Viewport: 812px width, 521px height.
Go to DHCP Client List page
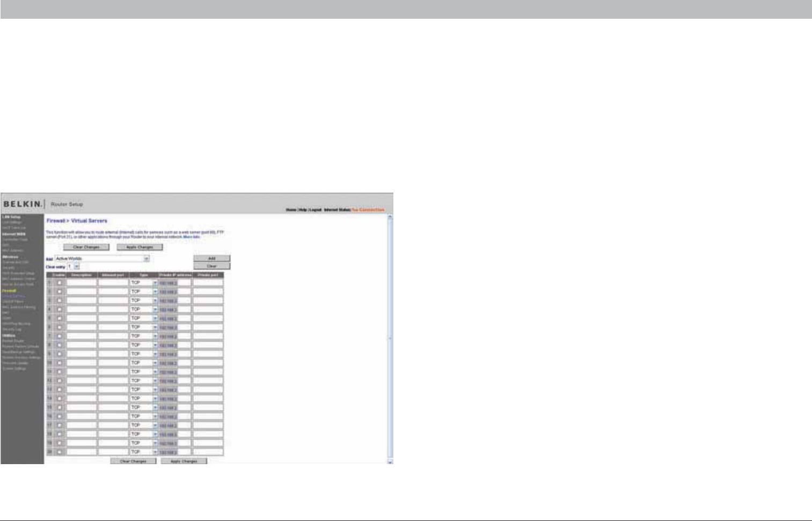[13, 228]
